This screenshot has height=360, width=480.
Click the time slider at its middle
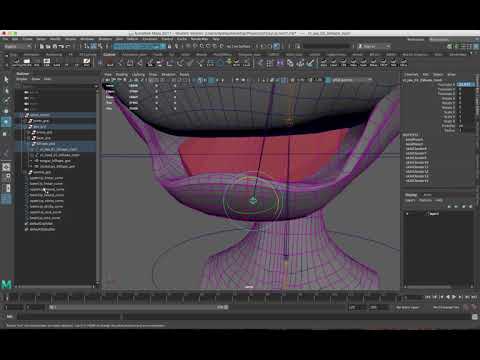[x=202, y=297]
